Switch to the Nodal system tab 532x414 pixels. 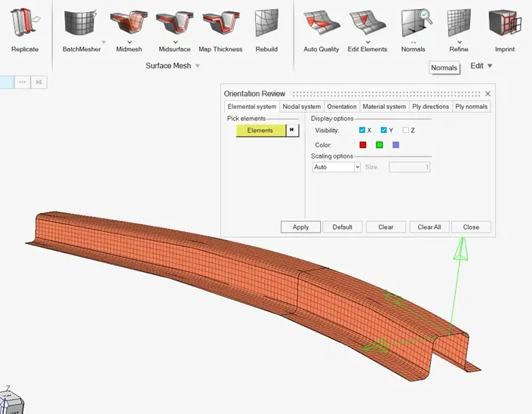301,107
